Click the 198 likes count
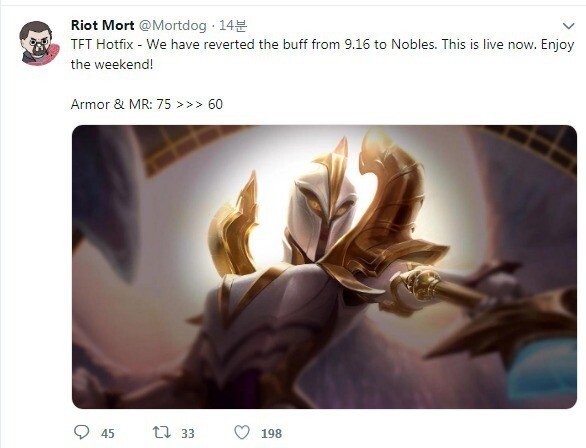The image size is (586, 448). click(x=271, y=433)
